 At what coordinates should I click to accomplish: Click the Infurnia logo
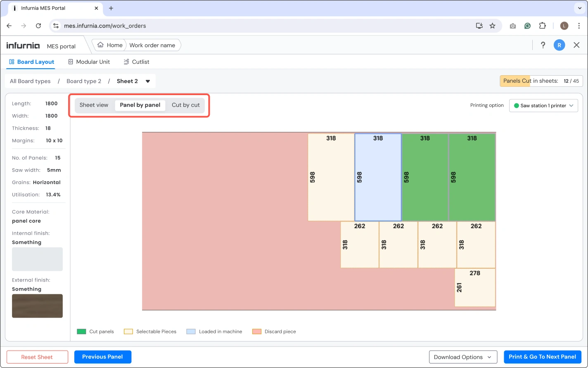click(x=23, y=45)
